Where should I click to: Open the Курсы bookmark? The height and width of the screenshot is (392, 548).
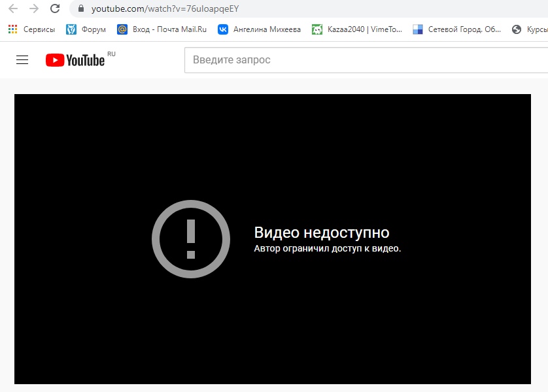point(530,29)
